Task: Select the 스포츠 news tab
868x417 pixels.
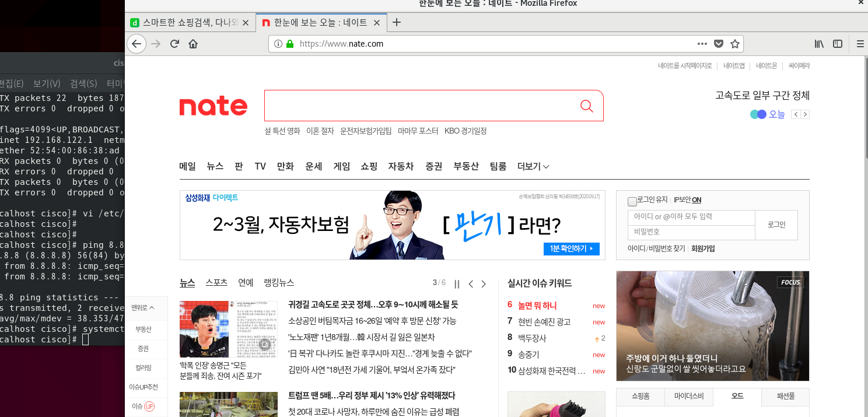Action: pyautogui.click(x=216, y=283)
